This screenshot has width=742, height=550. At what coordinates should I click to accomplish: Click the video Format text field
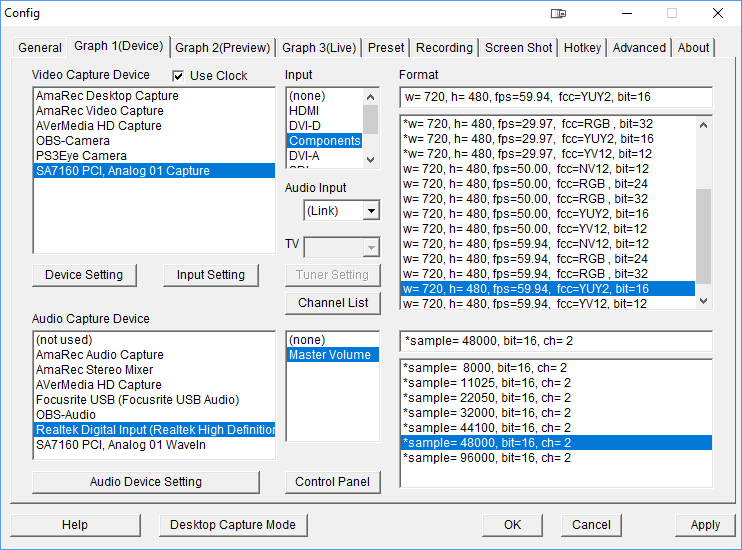(x=555, y=97)
